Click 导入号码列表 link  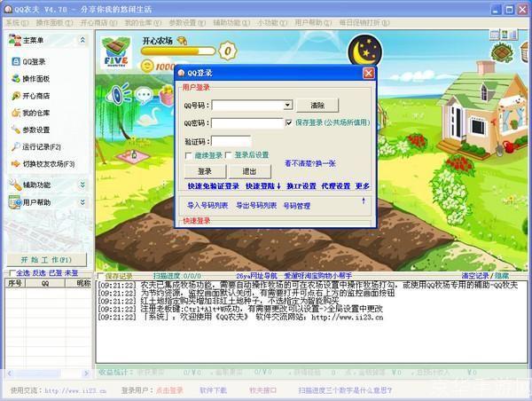(x=207, y=206)
